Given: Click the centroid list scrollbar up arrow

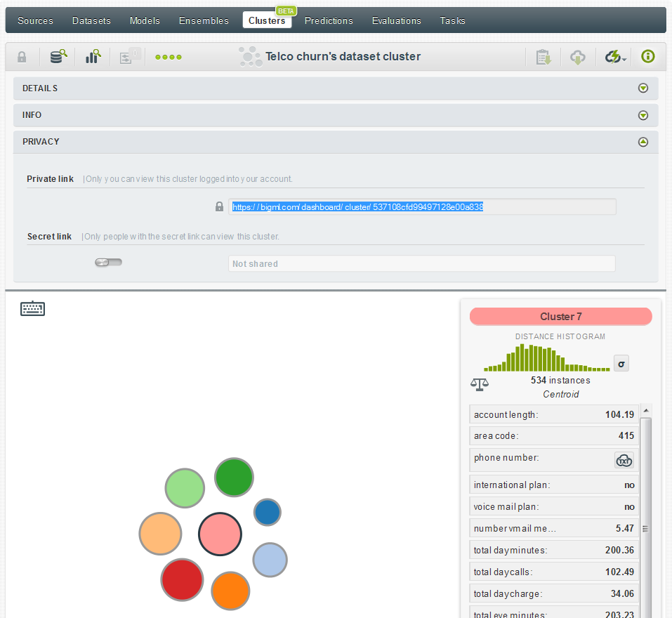Looking at the screenshot, I should pyautogui.click(x=646, y=410).
